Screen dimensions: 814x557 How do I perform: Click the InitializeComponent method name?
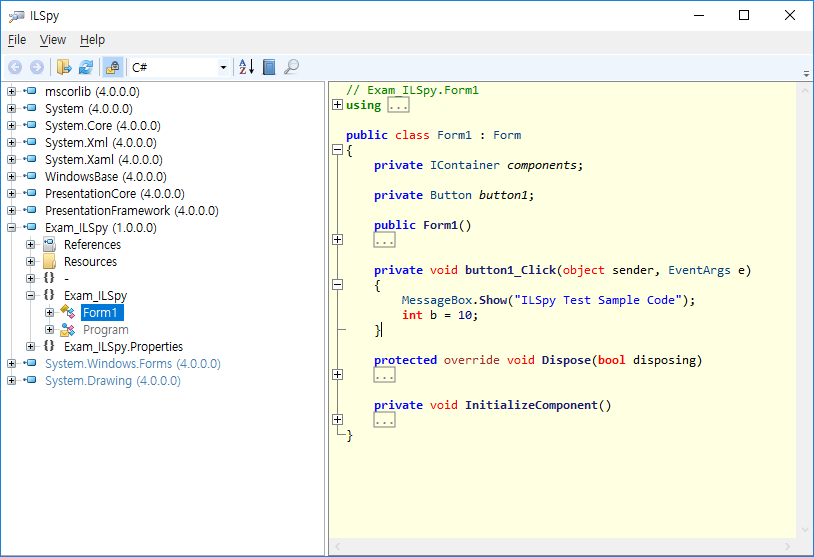click(x=531, y=405)
